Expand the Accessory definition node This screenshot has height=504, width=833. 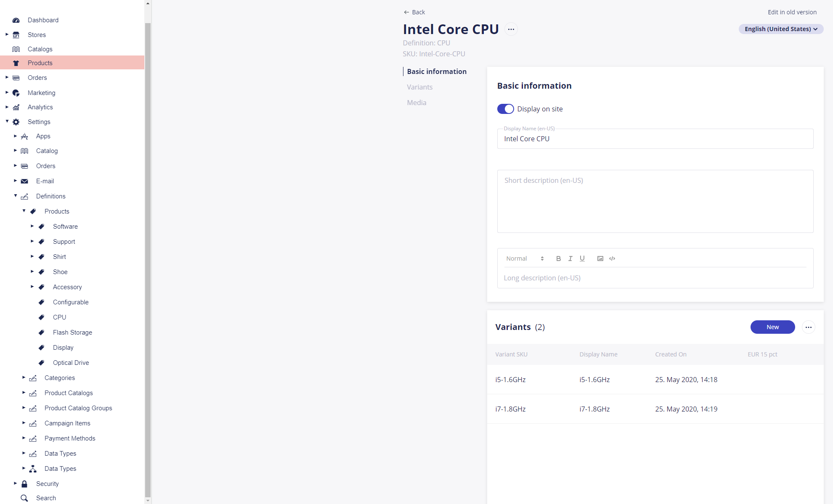(x=32, y=287)
